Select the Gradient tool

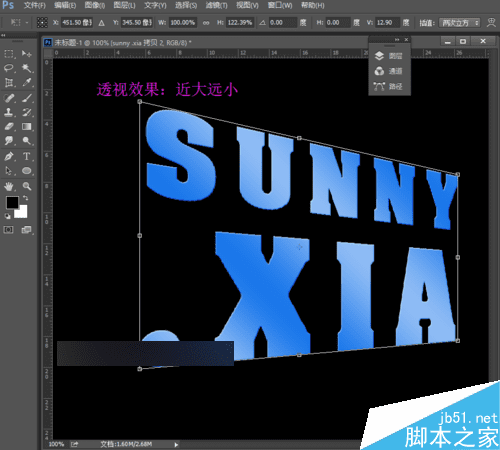click(x=27, y=127)
